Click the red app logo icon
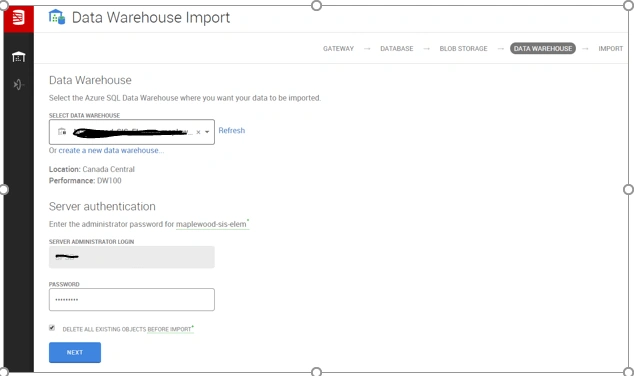 click(19, 18)
